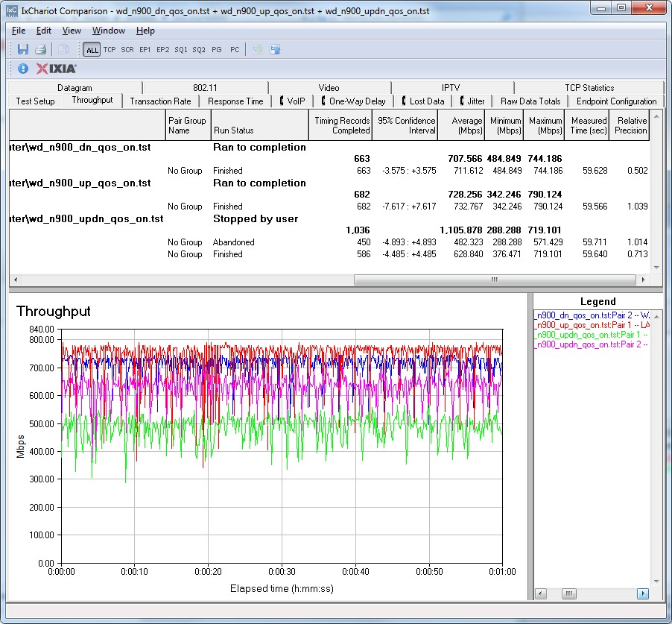Click the grayed export toolbar icon
Image resolution: width=672 pixels, height=624 pixels.
click(x=257, y=49)
